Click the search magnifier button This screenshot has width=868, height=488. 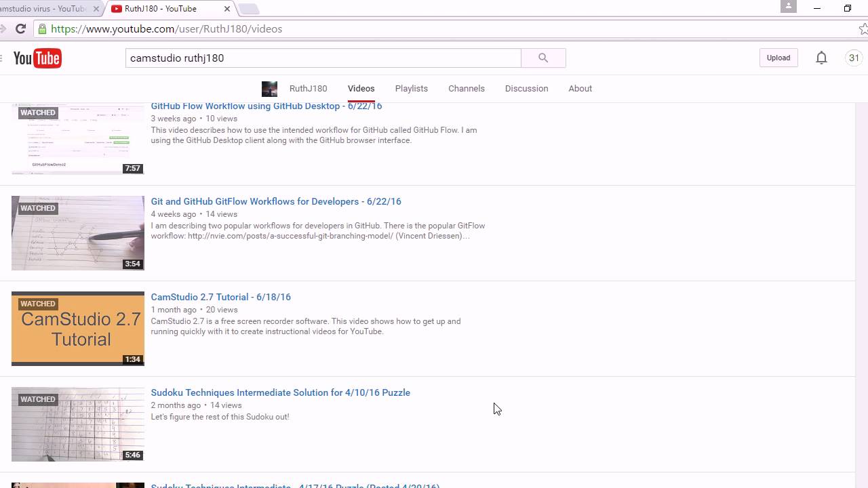(x=543, y=58)
